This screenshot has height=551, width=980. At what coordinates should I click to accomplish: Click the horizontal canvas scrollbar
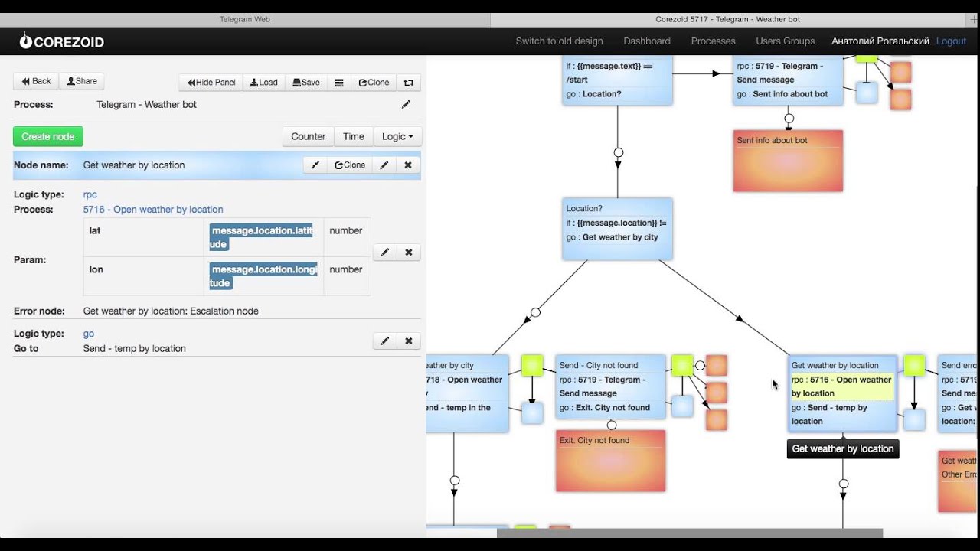(x=690, y=533)
